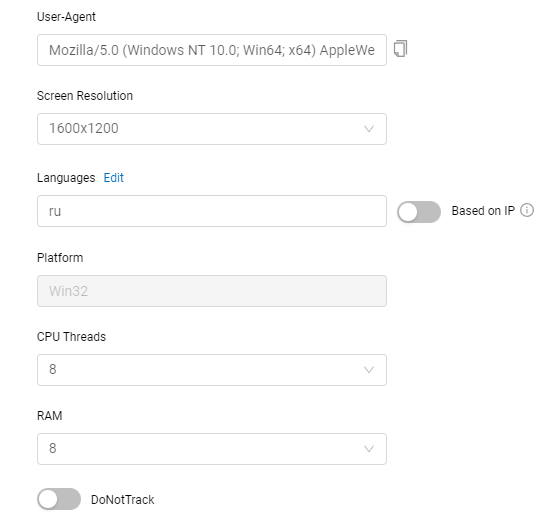Screen dimensions: 560x530
Task: Expand the CPU Threads selector showing 8
Action: coord(212,370)
